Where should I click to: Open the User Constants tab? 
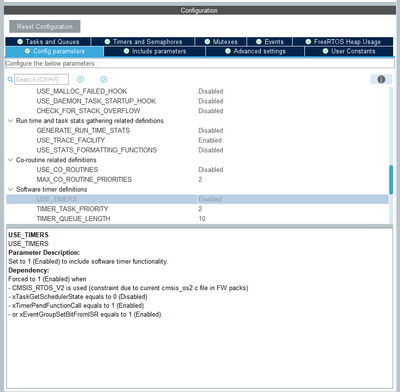(349, 51)
